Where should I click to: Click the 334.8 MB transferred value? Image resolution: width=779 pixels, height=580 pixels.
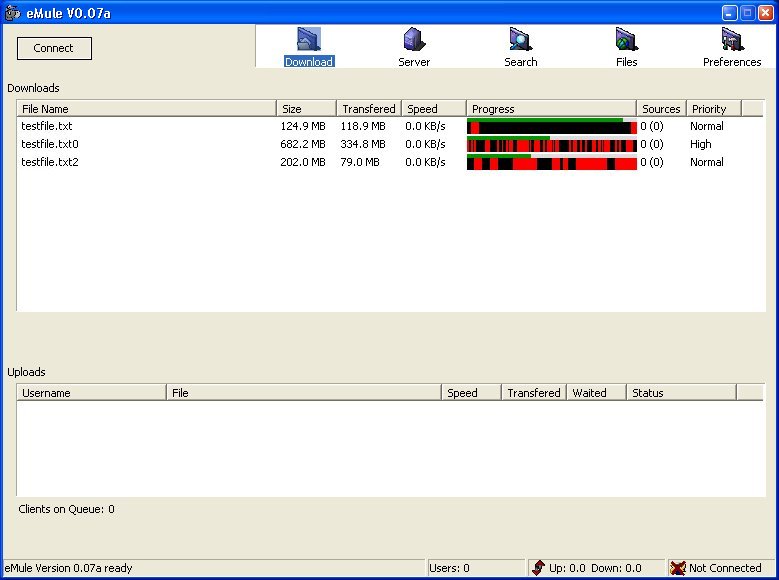363,144
